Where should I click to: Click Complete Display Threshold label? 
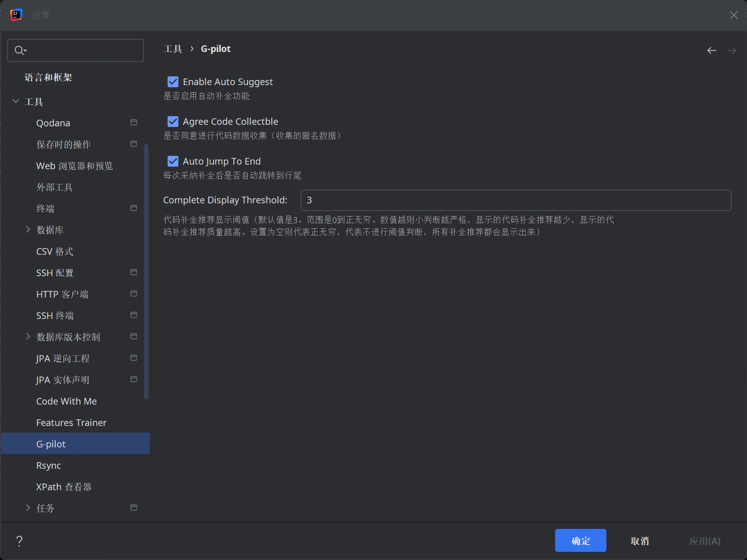(225, 200)
